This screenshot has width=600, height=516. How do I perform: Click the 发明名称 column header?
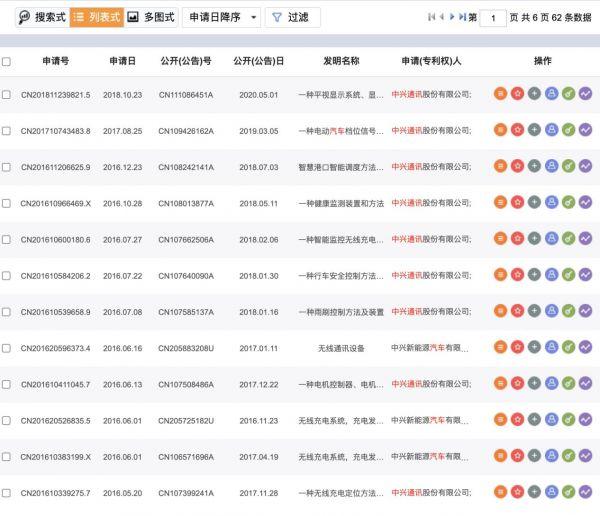coord(341,61)
